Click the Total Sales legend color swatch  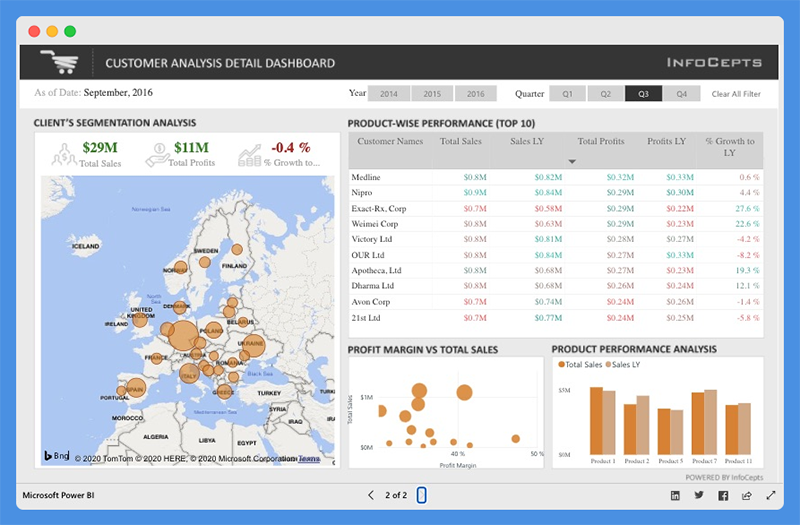[562, 365]
